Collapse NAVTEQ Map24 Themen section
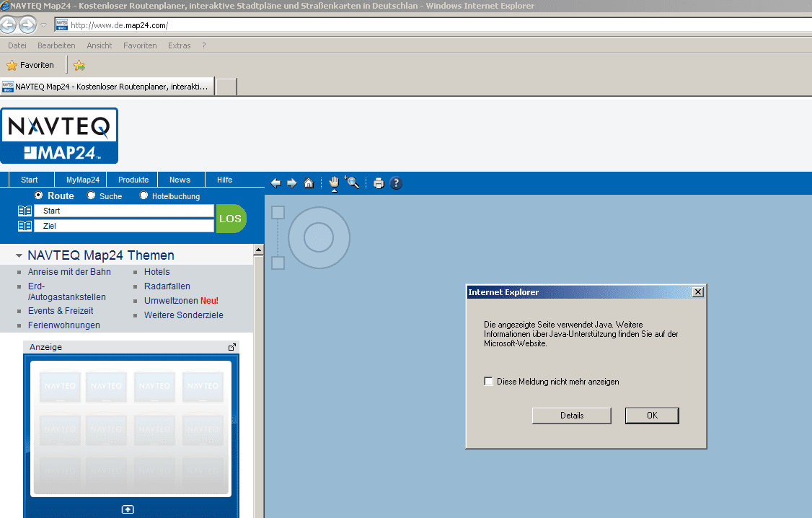This screenshot has width=812, height=518. 19,255
